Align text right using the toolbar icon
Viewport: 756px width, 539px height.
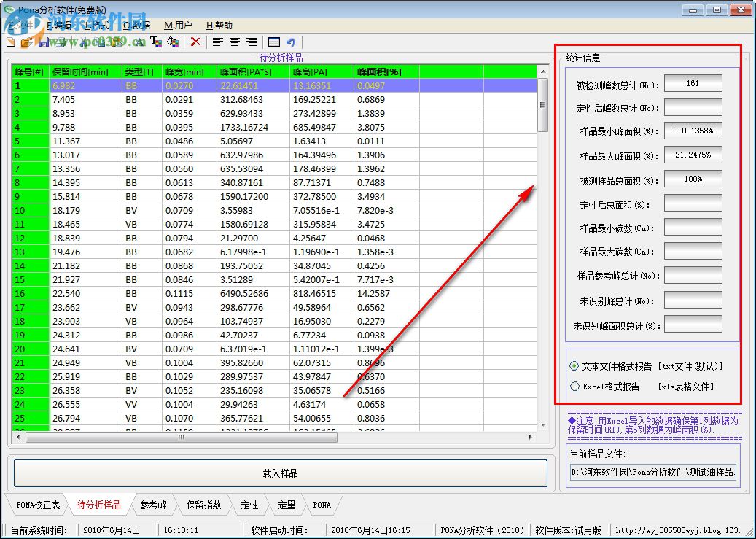tap(252, 42)
